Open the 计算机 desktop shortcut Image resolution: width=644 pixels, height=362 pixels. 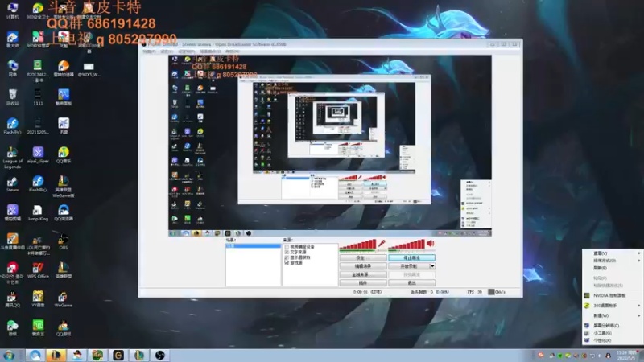point(12,10)
